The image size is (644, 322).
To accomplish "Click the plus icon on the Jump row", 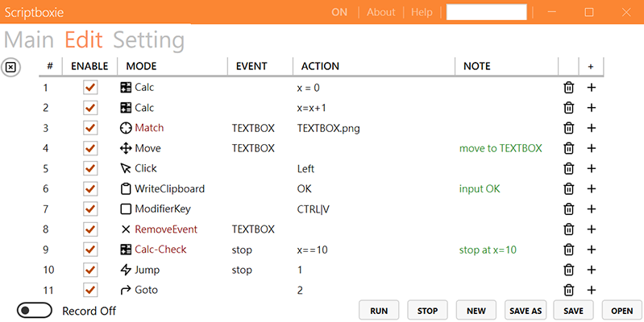I will (x=592, y=270).
